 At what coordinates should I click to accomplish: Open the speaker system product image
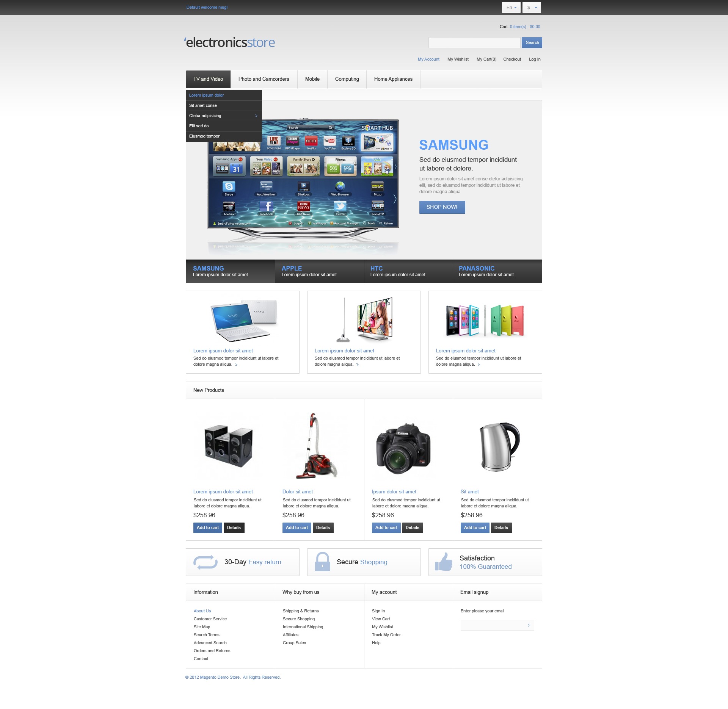[229, 446]
